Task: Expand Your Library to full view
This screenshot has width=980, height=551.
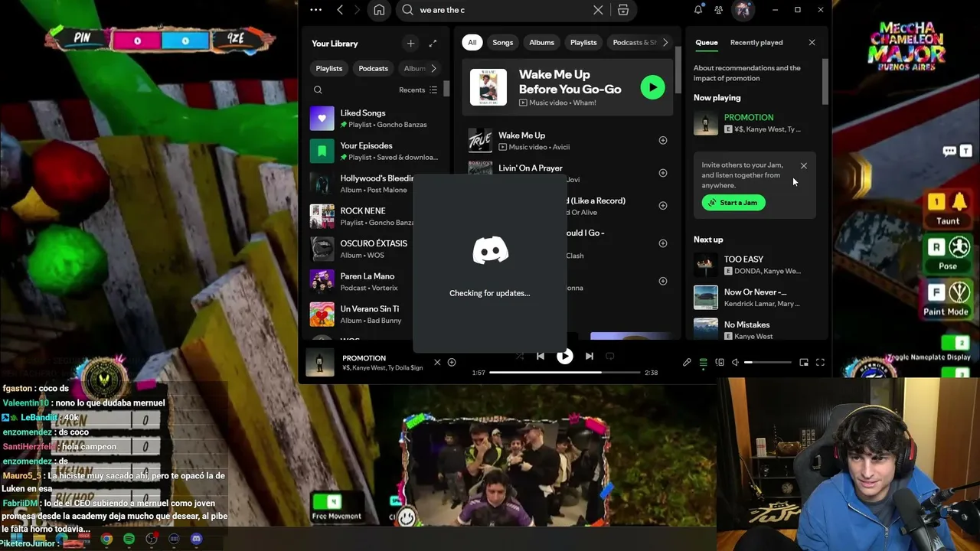Action: point(433,44)
